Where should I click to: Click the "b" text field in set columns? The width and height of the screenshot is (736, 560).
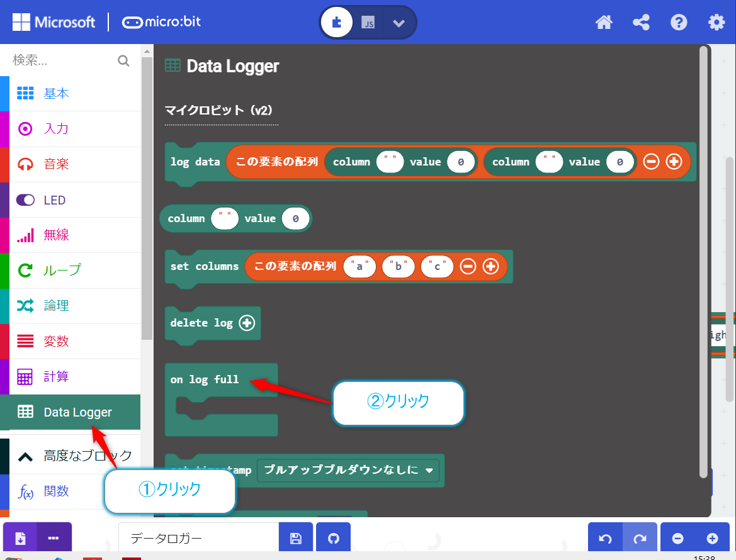pos(399,266)
